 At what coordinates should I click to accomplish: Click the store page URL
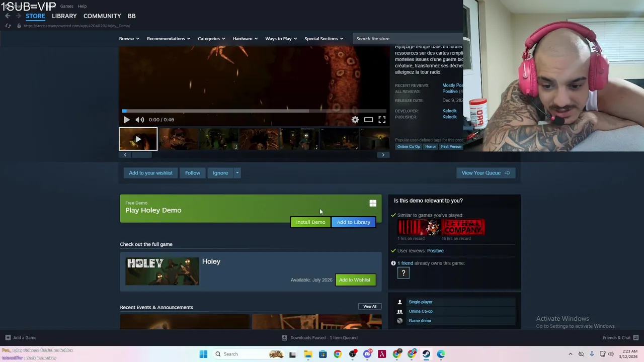76,26
